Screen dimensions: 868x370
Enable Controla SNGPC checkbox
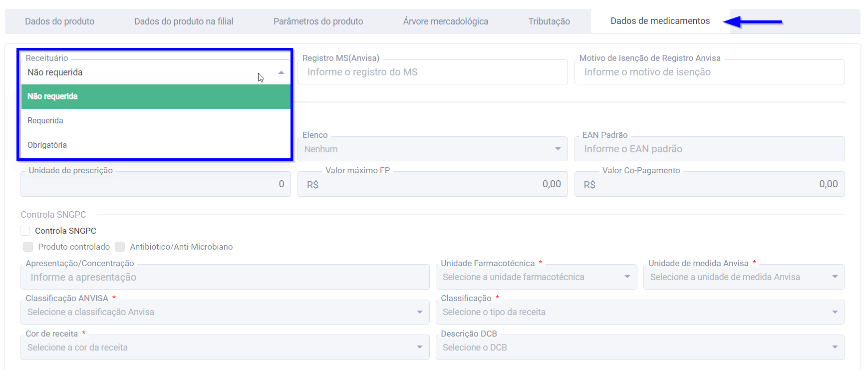point(25,231)
